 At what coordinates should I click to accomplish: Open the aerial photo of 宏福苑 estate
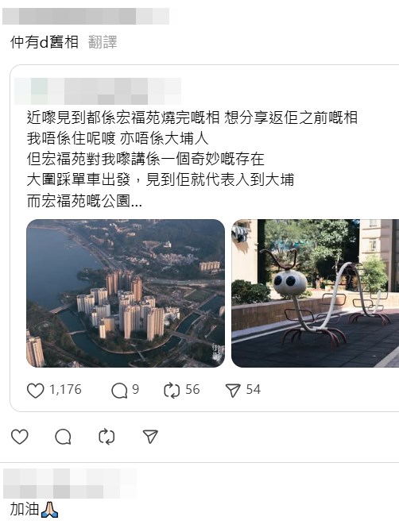click(x=126, y=293)
